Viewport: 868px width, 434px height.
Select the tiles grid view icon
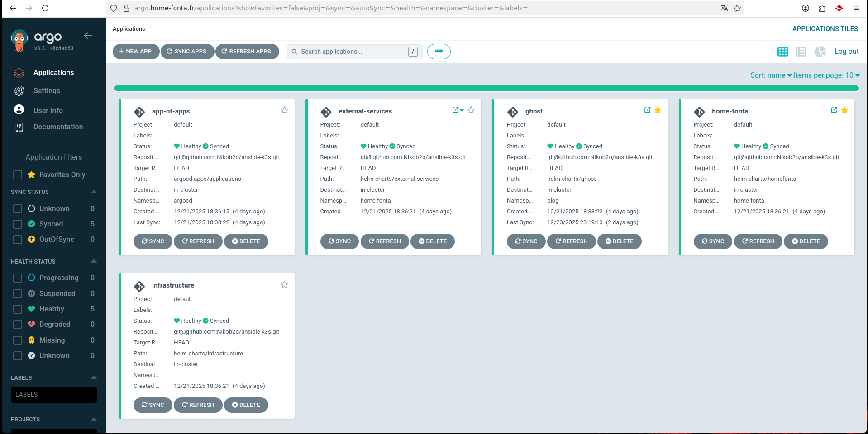(x=782, y=52)
